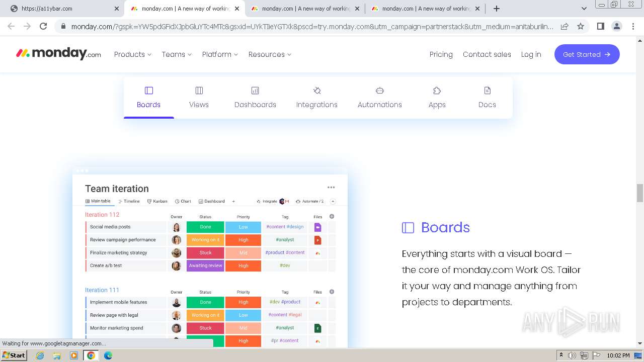
Task: Click the share page icon in address bar
Action: coord(565,26)
